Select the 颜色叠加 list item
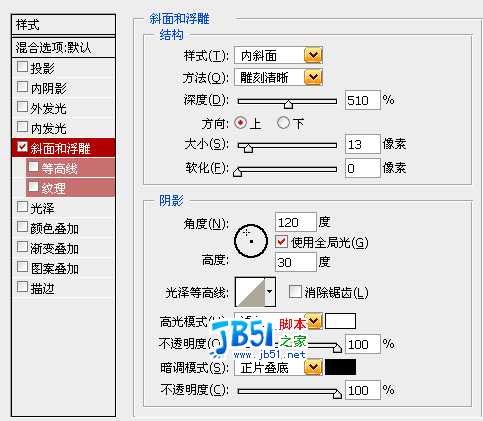This screenshot has width=483, height=421. point(63,228)
